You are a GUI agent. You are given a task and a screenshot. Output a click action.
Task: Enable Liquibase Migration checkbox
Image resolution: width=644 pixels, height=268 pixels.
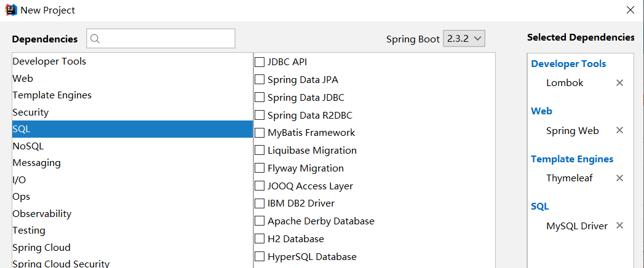pyautogui.click(x=260, y=150)
